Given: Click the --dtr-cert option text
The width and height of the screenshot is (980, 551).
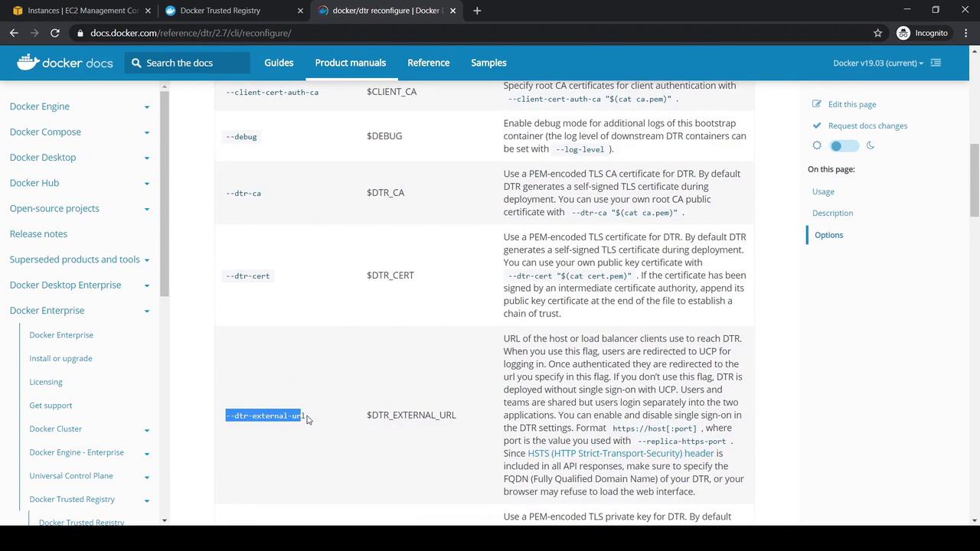Looking at the screenshot, I should 247,275.
